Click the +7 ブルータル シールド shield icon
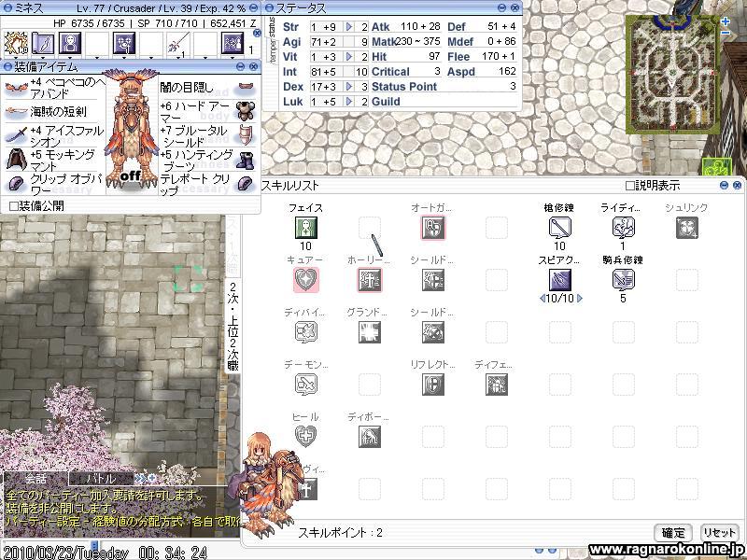 tap(246, 134)
